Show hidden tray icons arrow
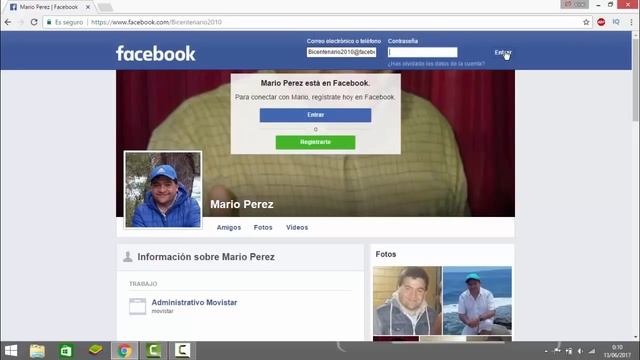 pyautogui.click(x=546, y=351)
